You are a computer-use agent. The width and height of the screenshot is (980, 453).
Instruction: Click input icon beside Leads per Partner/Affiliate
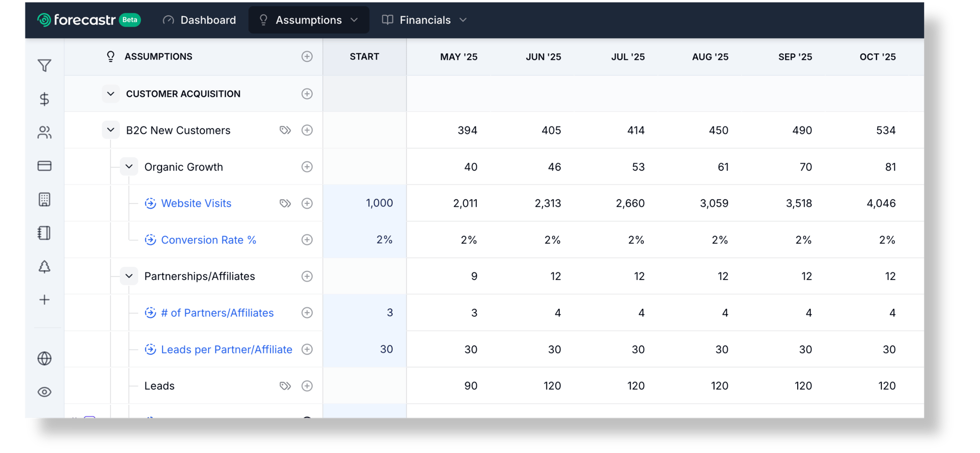tap(150, 349)
